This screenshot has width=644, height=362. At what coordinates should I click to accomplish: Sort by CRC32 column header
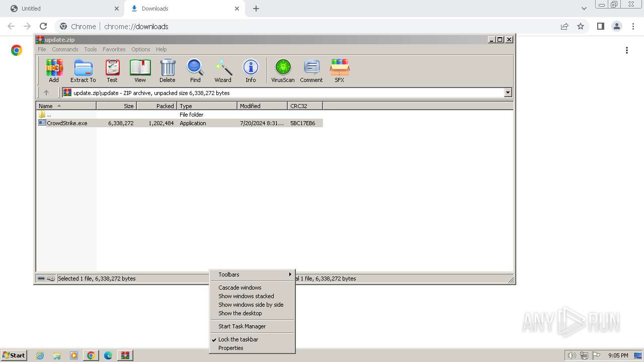tap(305, 106)
